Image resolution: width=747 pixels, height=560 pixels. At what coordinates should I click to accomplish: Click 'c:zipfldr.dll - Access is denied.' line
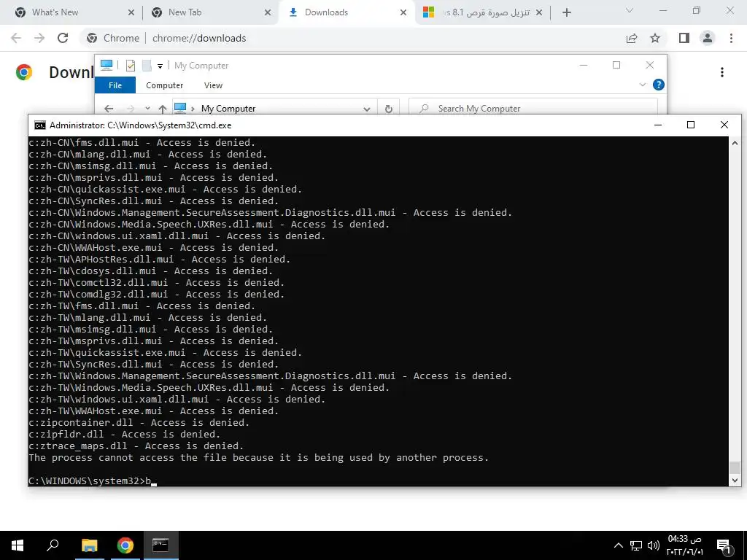tap(124, 435)
